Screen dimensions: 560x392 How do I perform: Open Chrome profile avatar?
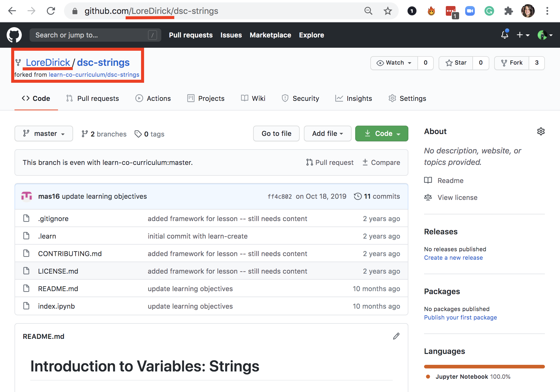528,11
